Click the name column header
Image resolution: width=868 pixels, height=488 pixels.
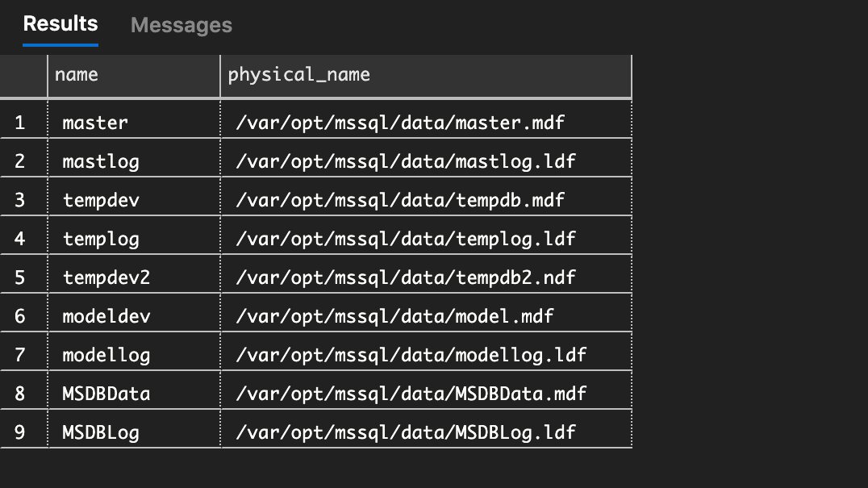pos(133,75)
